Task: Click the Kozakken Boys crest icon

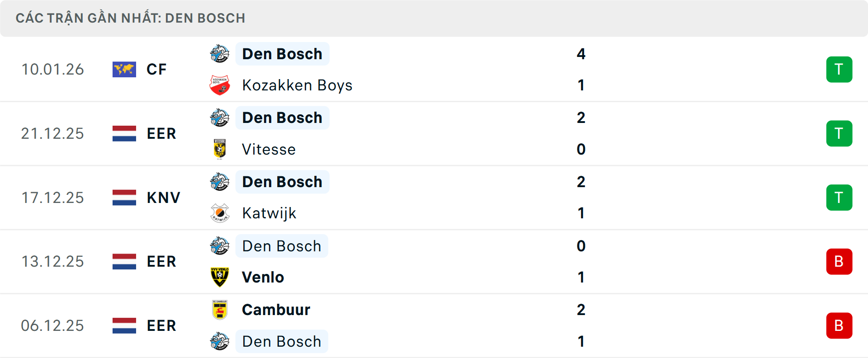Action: pyautogui.click(x=220, y=85)
